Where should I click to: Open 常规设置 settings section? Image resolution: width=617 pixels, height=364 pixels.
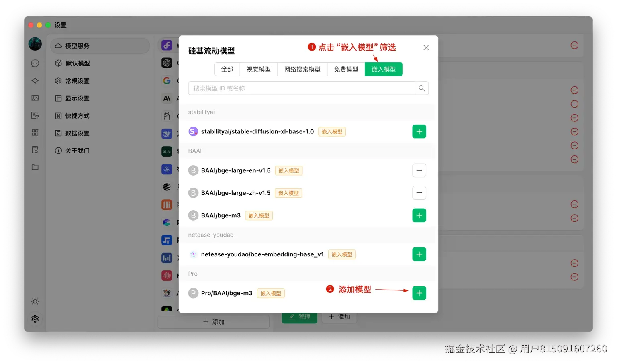click(x=100, y=81)
